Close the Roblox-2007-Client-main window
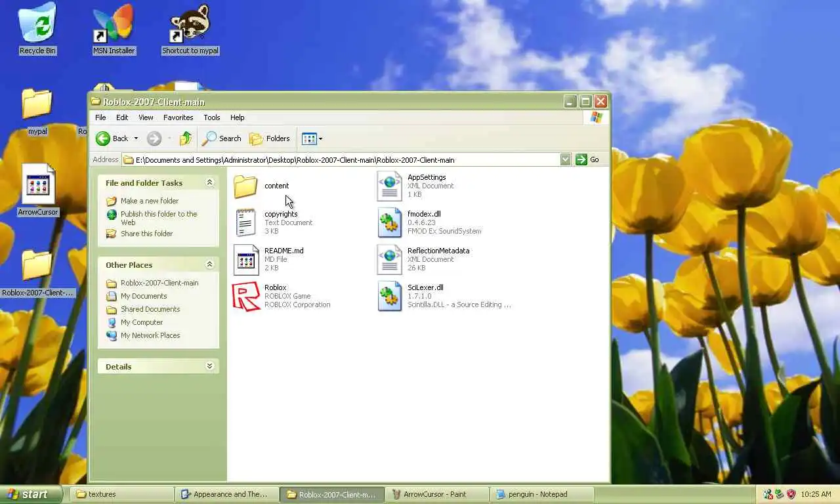This screenshot has height=504, width=840. pos(600,102)
